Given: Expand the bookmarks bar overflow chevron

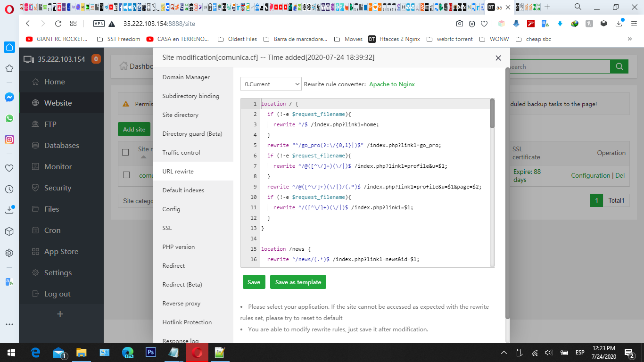Looking at the screenshot, I should point(629,39).
